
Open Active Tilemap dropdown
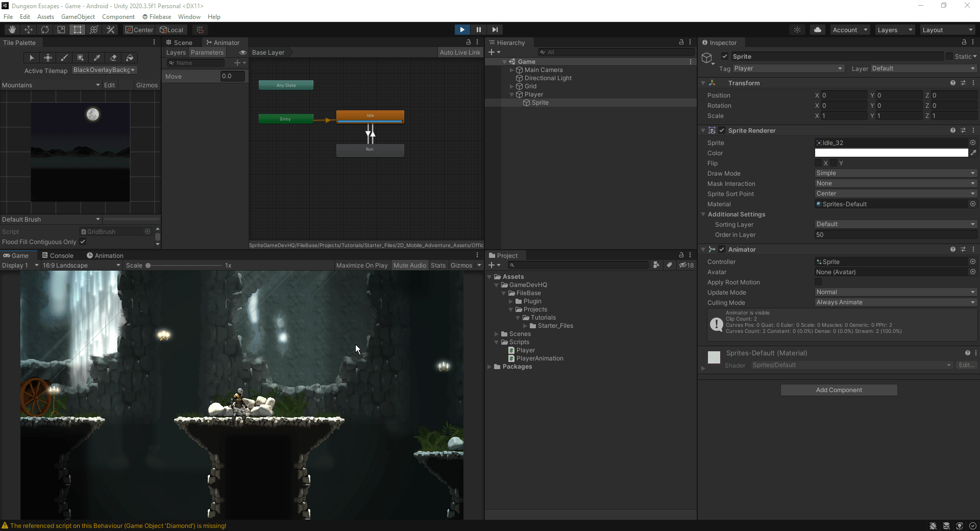pos(104,70)
